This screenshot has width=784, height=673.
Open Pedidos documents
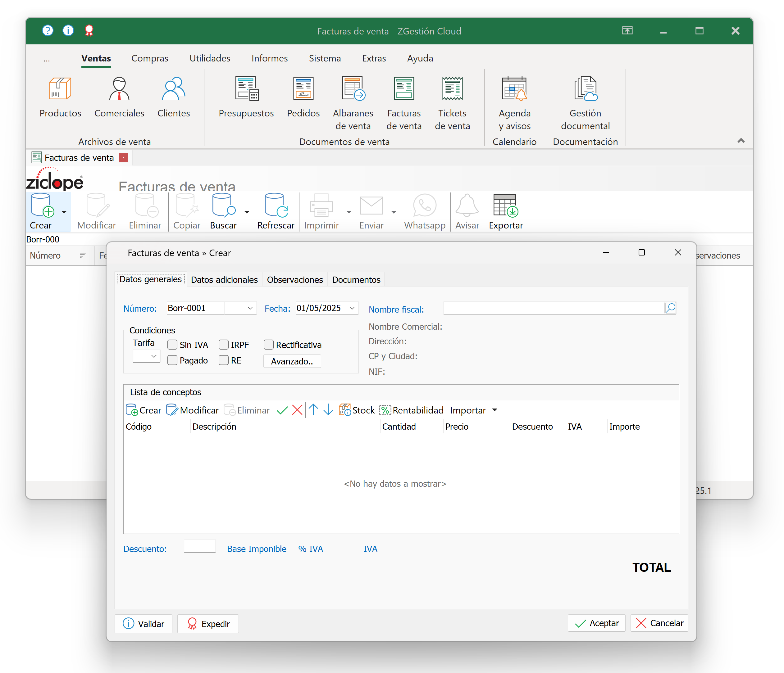[x=303, y=97]
